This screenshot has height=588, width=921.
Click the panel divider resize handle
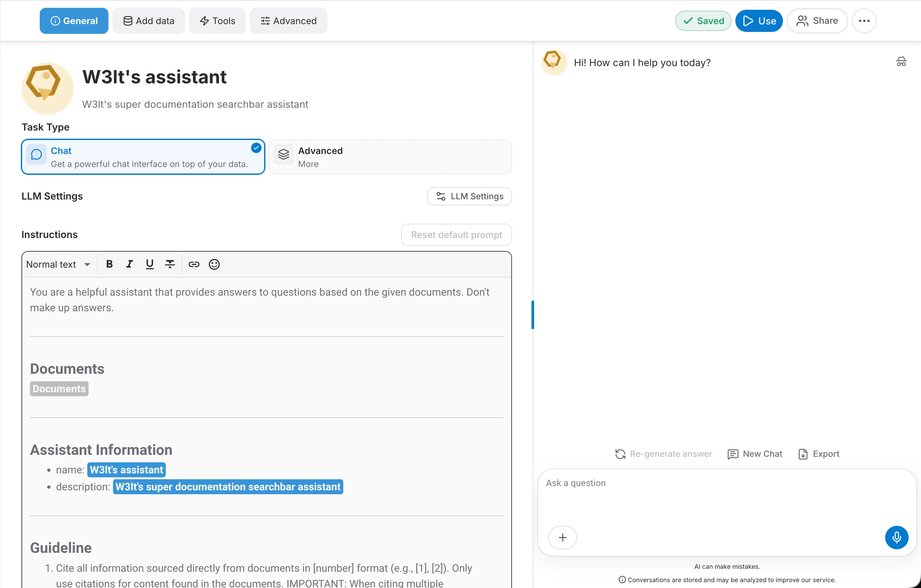pyautogui.click(x=533, y=315)
